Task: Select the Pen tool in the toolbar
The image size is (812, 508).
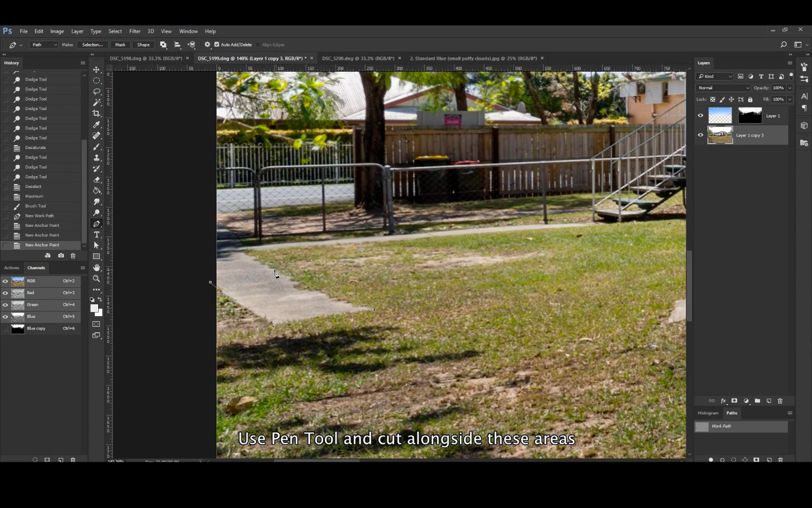Action: coord(96,224)
